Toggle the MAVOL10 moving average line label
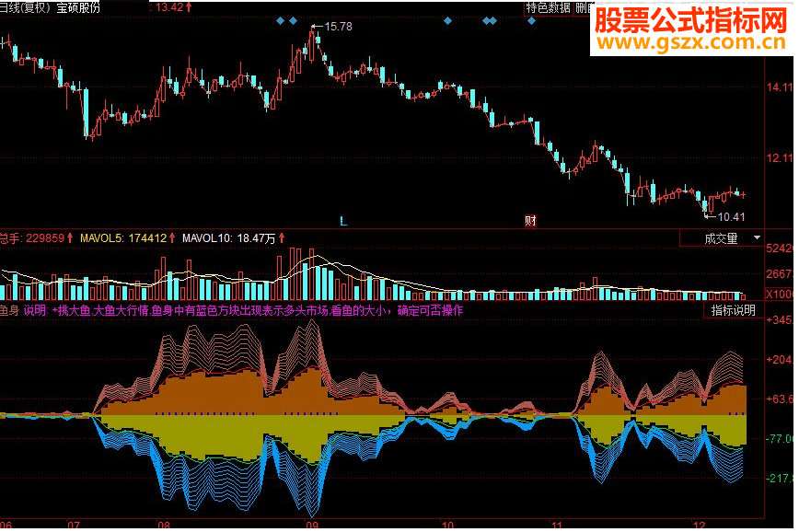Screen dimensions: 799x532 [x=233, y=238]
